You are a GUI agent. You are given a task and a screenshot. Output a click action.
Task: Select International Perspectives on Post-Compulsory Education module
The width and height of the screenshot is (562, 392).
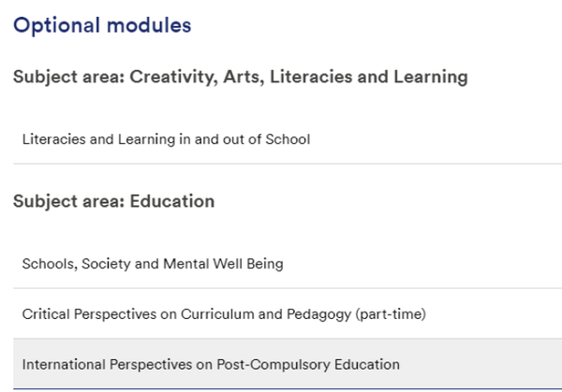pos(288,364)
